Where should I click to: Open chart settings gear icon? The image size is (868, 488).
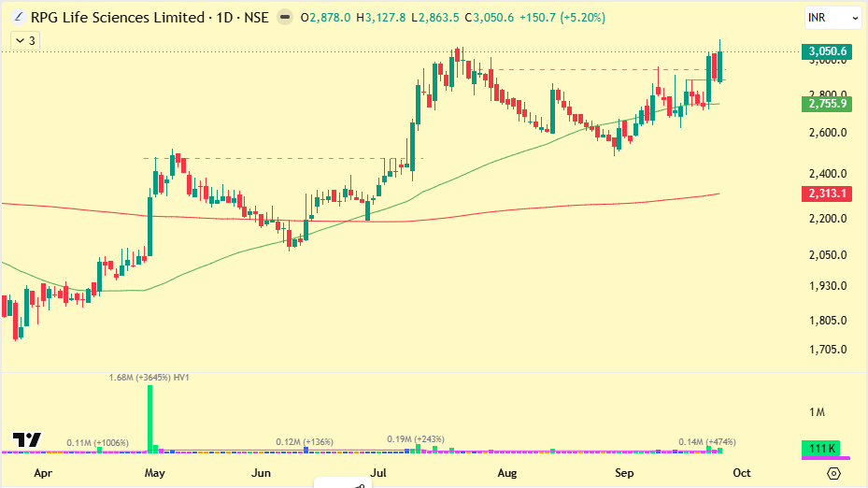(833, 474)
